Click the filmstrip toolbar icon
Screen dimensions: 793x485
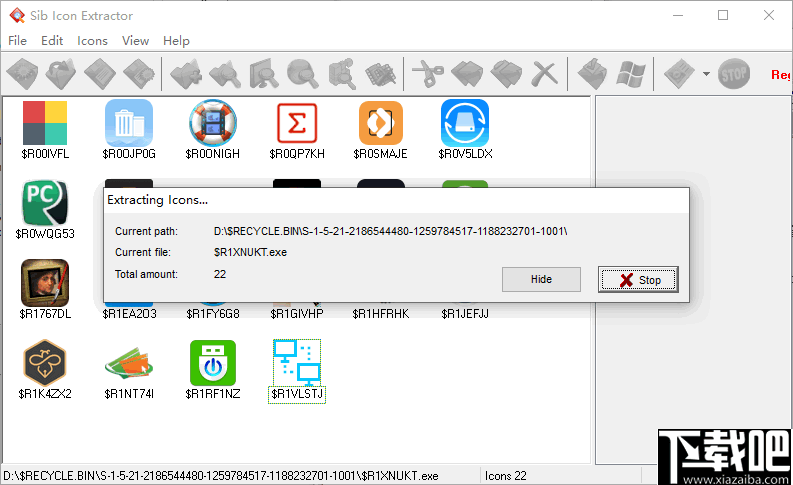(x=380, y=74)
